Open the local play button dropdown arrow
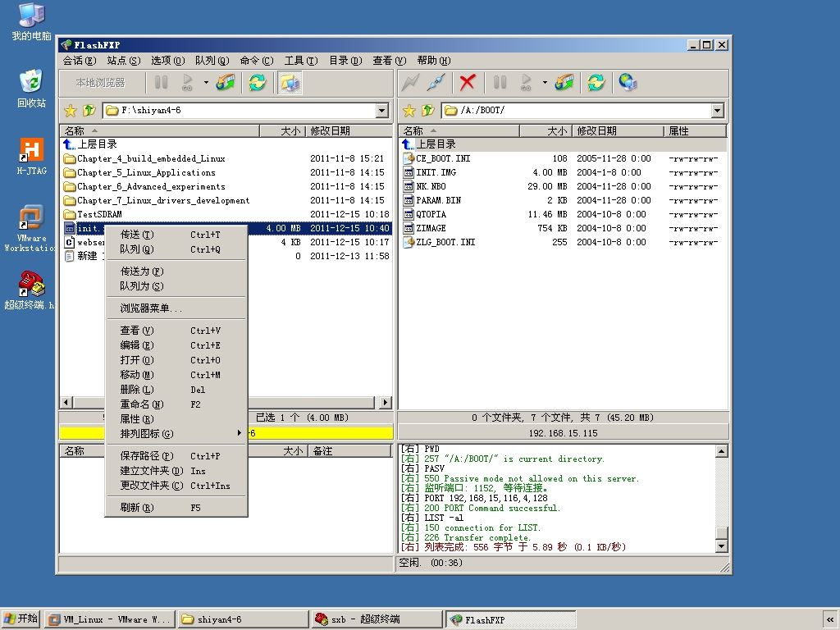Viewport: 840px width, 630px height. click(206, 83)
